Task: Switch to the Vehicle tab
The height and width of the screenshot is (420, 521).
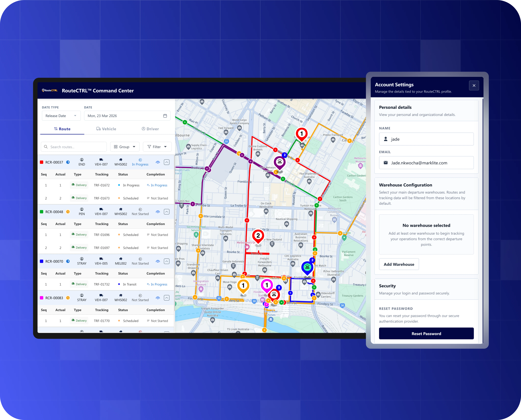Action: point(106,129)
